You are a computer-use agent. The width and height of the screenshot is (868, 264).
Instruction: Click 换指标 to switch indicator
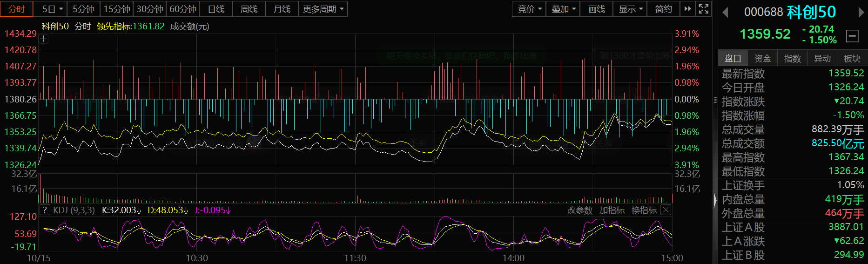coord(644,210)
